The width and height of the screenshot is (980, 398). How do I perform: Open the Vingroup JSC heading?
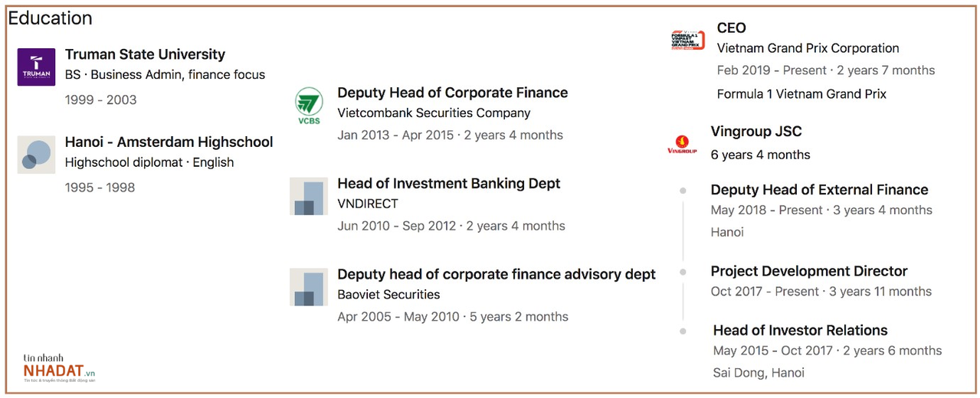[755, 132]
